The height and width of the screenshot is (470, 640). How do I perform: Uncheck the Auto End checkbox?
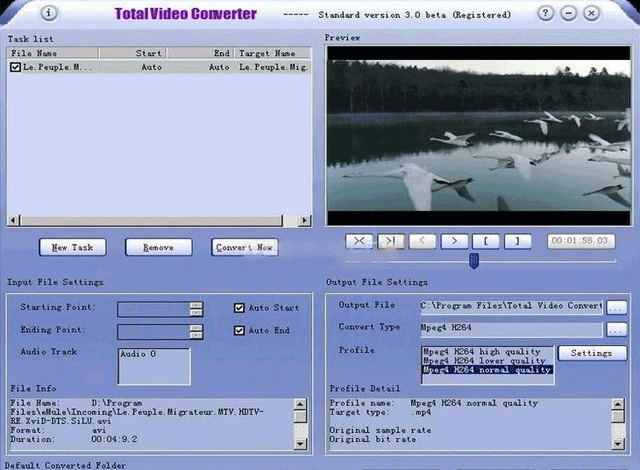pos(239,330)
